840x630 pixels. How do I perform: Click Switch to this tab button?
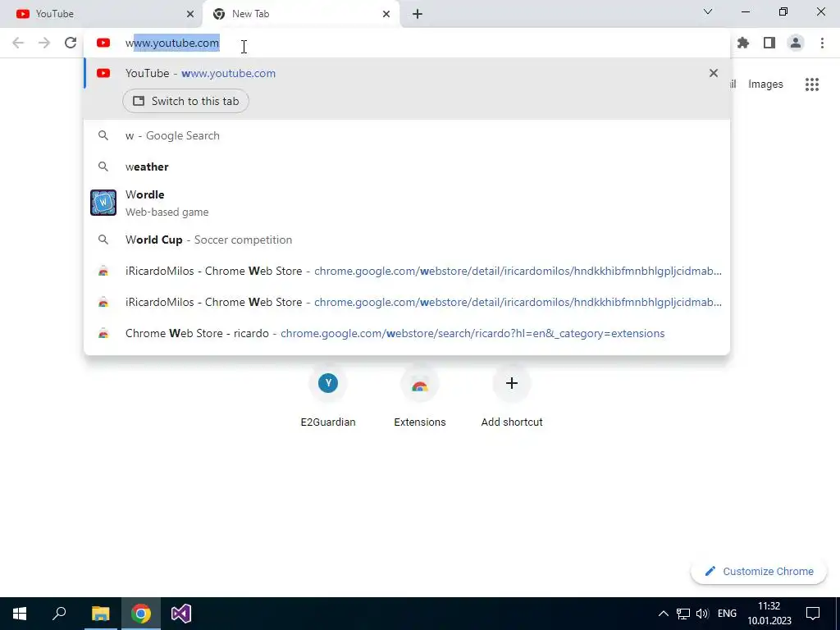186,101
